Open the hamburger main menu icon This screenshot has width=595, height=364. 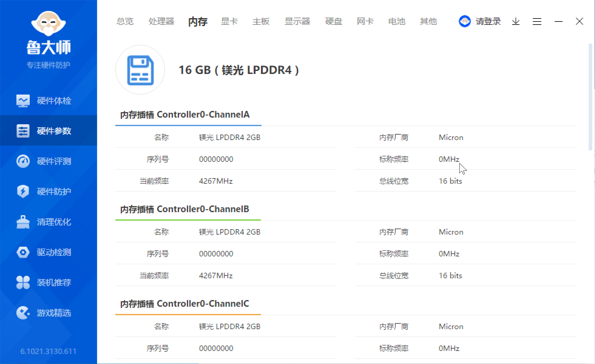(x=537, y=21)
